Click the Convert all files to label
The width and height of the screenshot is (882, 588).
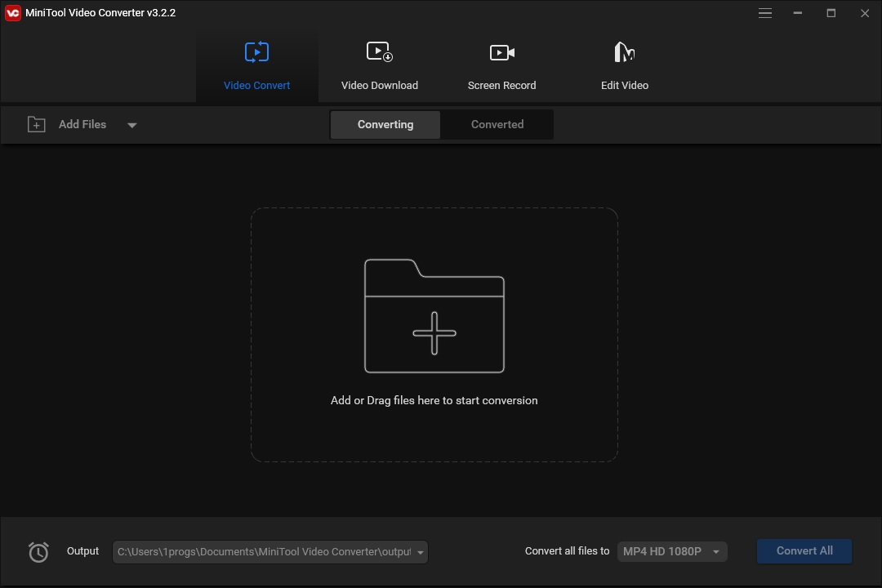[x=567, y=551]
